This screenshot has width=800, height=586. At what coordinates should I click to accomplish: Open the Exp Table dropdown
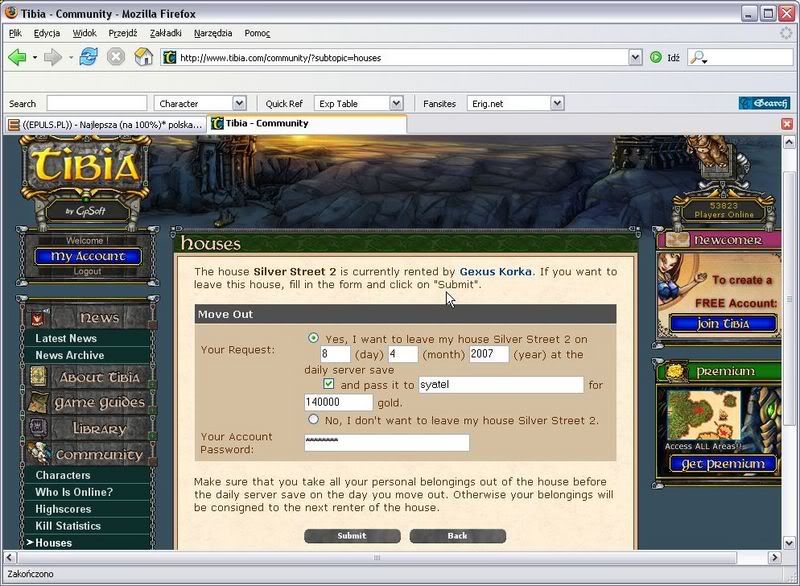[x=359, y=104]
